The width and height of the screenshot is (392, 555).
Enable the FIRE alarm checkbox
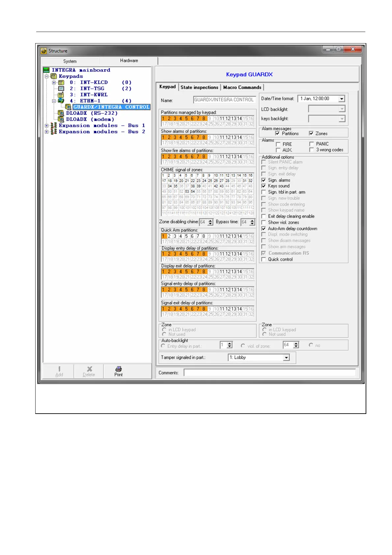(278, 144)
